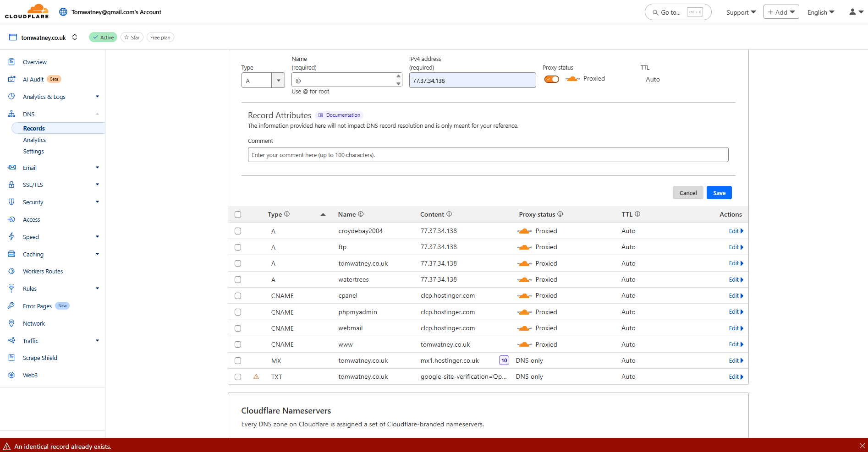Open DNS Records page
Viewport: 868px width, 452px height.
[34, 128]
